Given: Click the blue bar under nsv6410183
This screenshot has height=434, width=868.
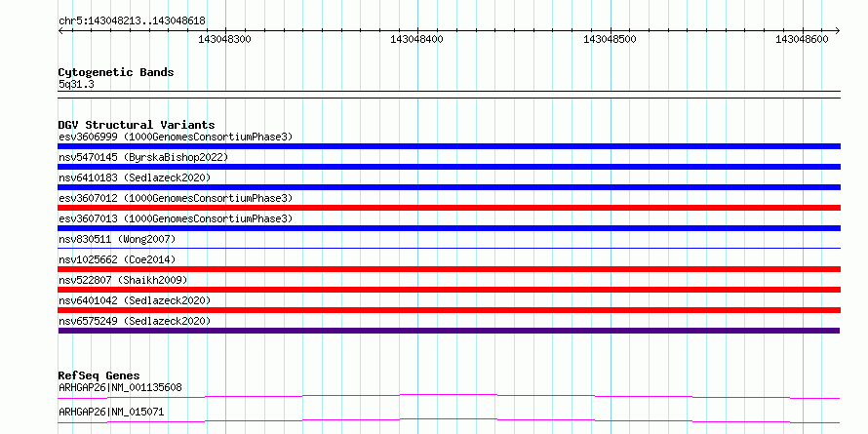Looking at the screenshot, I should click(449, 187).
